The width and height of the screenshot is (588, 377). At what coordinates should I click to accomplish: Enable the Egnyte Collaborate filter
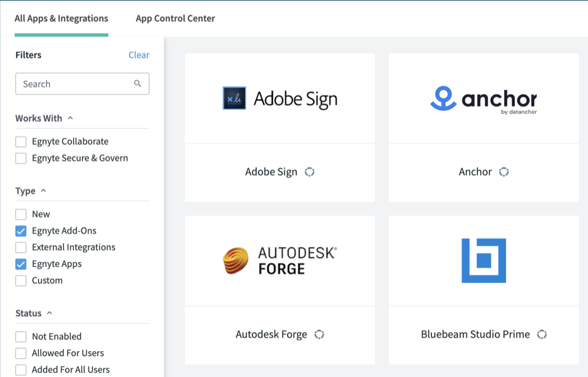[21, 142]
